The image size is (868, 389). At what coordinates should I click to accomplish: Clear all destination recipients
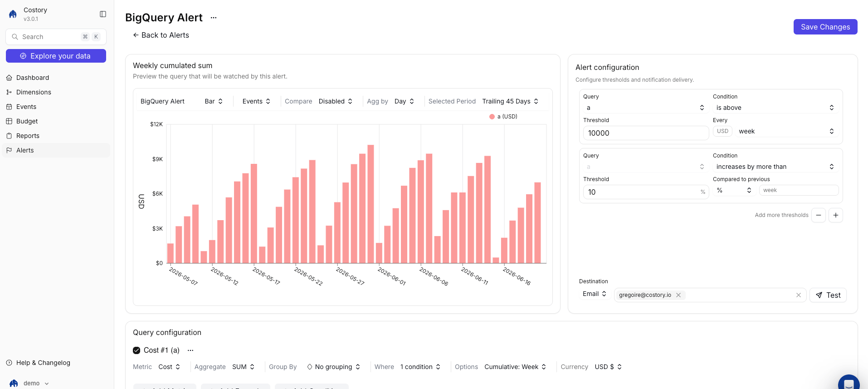click(798, 295)
